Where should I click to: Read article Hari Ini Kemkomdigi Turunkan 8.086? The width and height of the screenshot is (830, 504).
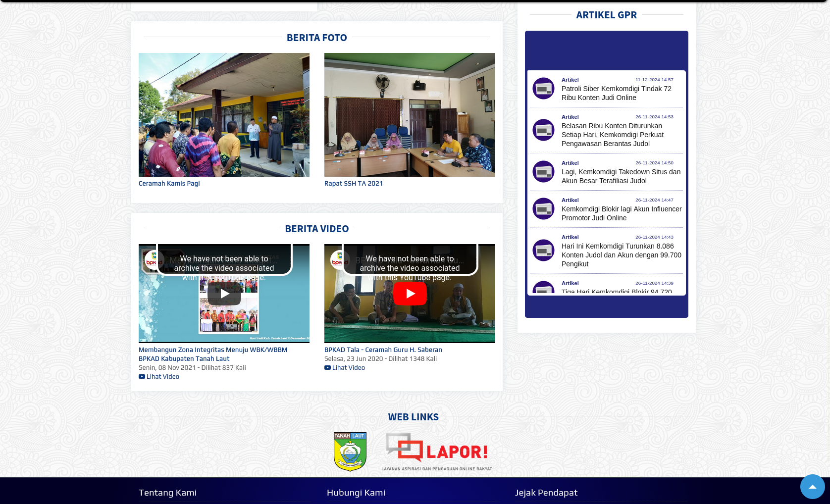622,255
